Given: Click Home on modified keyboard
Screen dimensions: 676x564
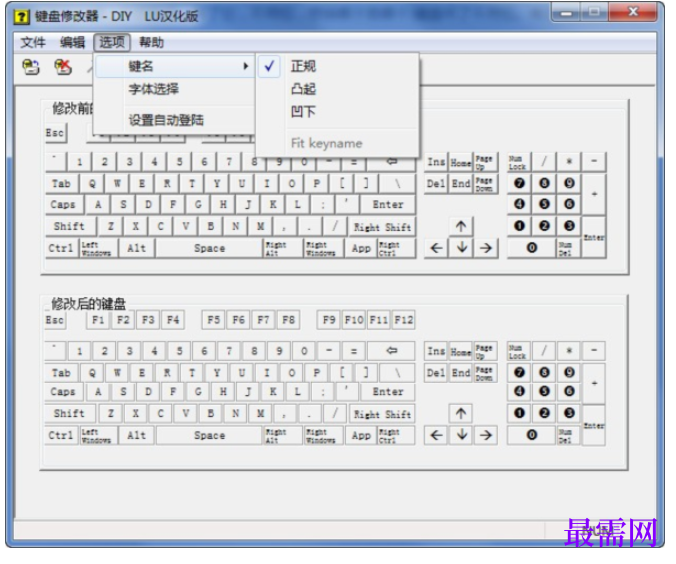Looking at the screenshot, I should 460,351.
